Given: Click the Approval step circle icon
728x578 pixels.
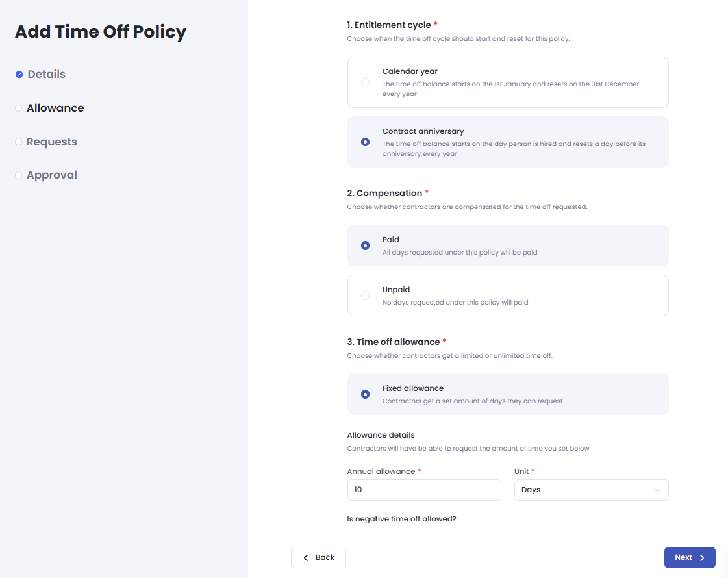Looking at the screenshot, I should (18, 175).
